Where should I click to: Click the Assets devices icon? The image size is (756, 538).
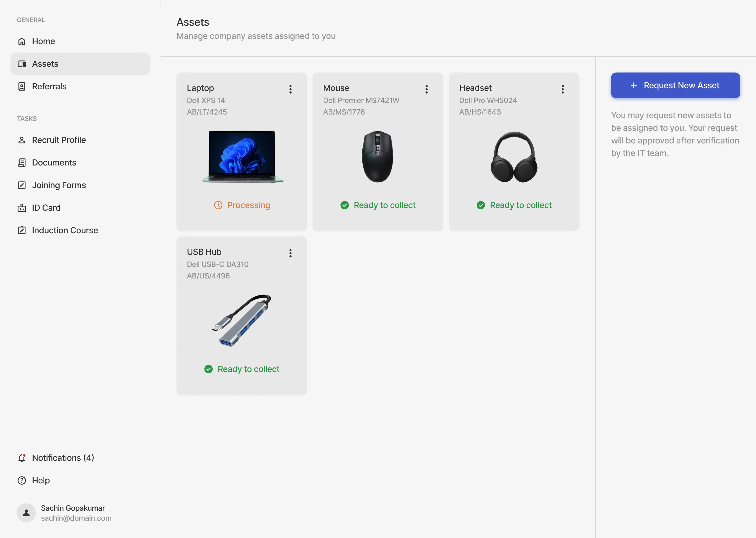(22, 64)
